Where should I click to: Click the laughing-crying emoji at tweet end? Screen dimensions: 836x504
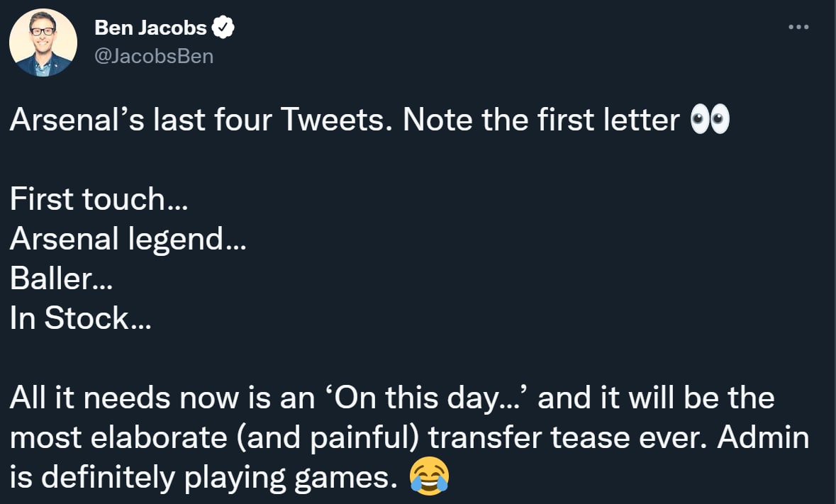click(x=430, y=476)
